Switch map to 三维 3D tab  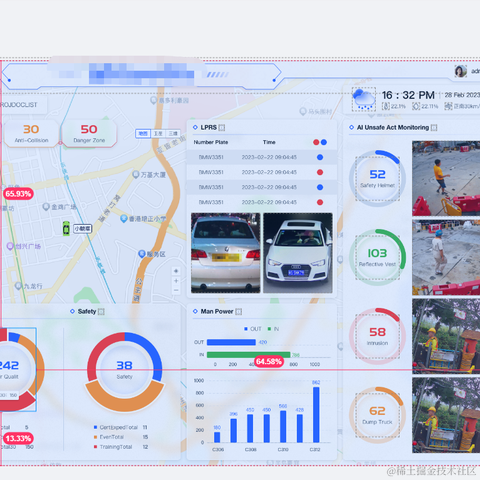(x=173, y=134)
